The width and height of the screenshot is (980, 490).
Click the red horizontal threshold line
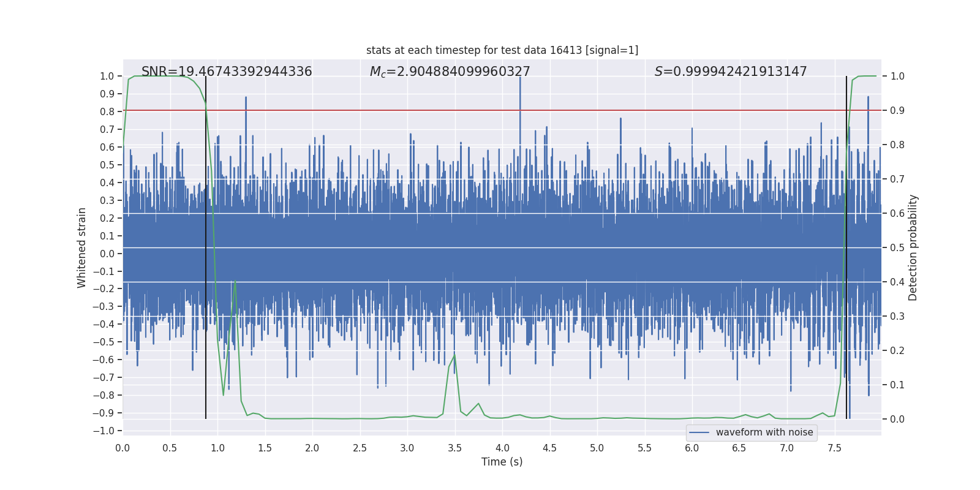490,110
